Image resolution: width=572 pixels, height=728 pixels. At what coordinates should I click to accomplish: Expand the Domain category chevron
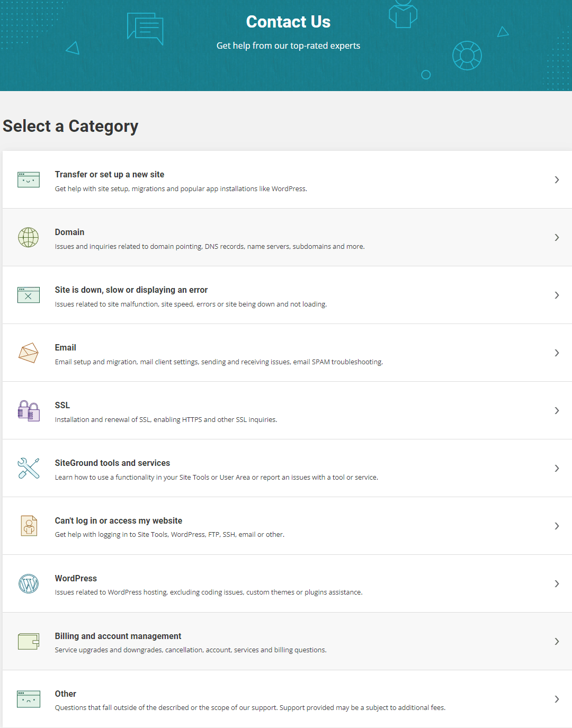tap(557, 237)
